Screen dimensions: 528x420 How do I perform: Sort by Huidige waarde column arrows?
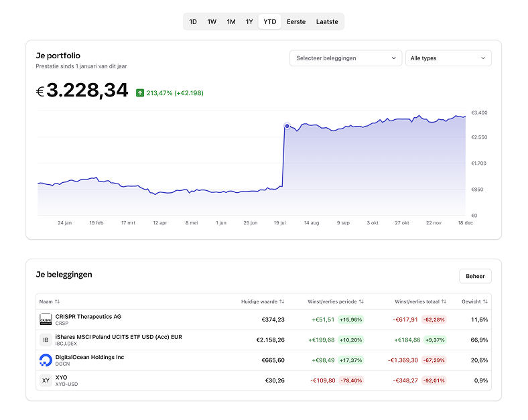(282, 302)
